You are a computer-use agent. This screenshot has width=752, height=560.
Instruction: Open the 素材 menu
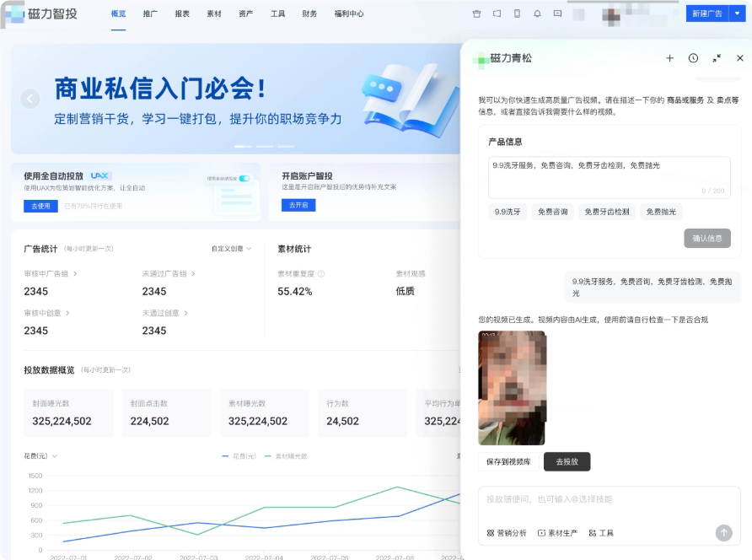point(214,14)
